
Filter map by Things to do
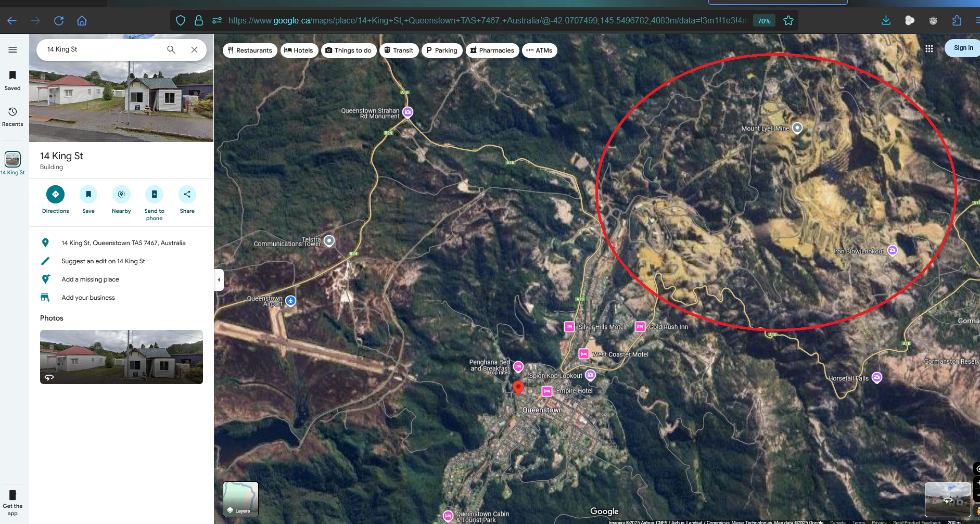349,50
